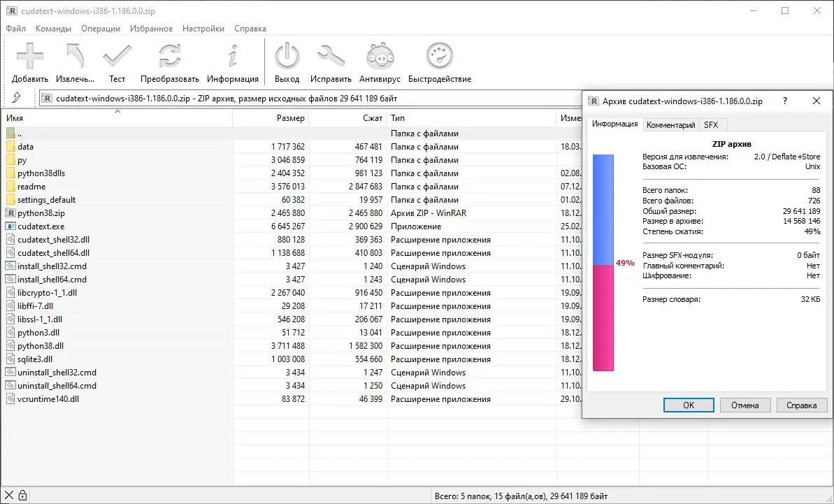Click packed size value 2 847 683
This screenshot has height=504, width=834.
(366, 187)
